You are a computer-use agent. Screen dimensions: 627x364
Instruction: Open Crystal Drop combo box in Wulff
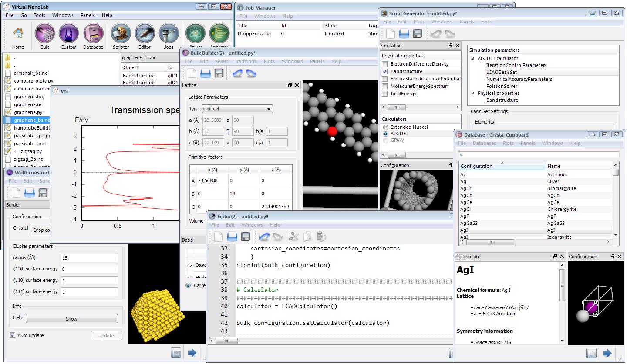[41, 230]
